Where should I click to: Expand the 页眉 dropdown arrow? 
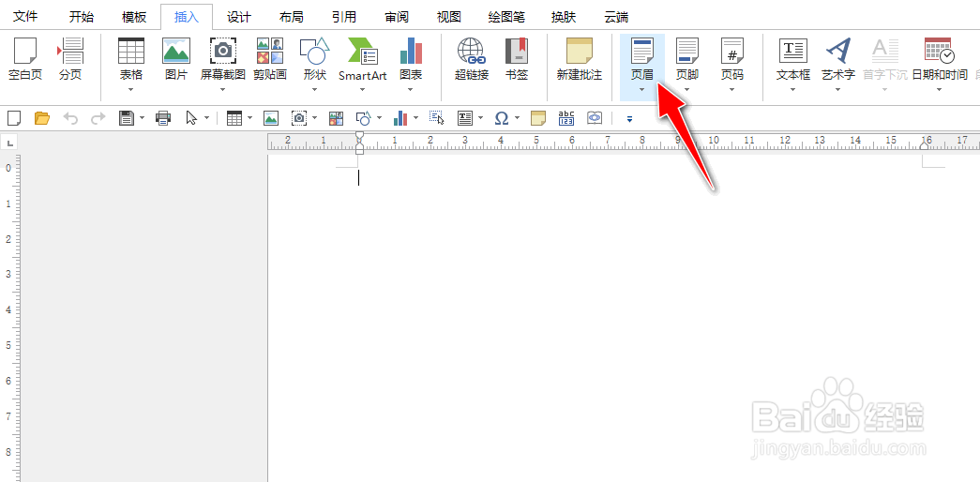(x=641, y=89)
